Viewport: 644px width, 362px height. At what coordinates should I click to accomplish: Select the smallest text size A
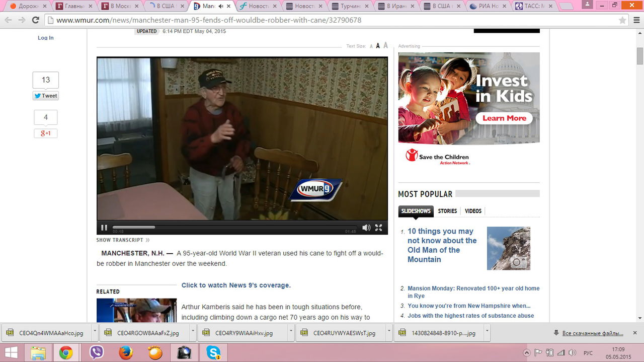tap(371, 46)
